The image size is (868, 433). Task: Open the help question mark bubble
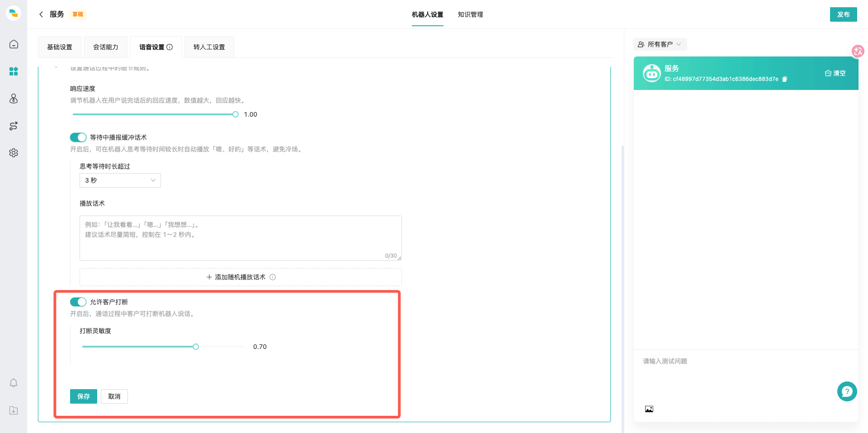point(847,391)
